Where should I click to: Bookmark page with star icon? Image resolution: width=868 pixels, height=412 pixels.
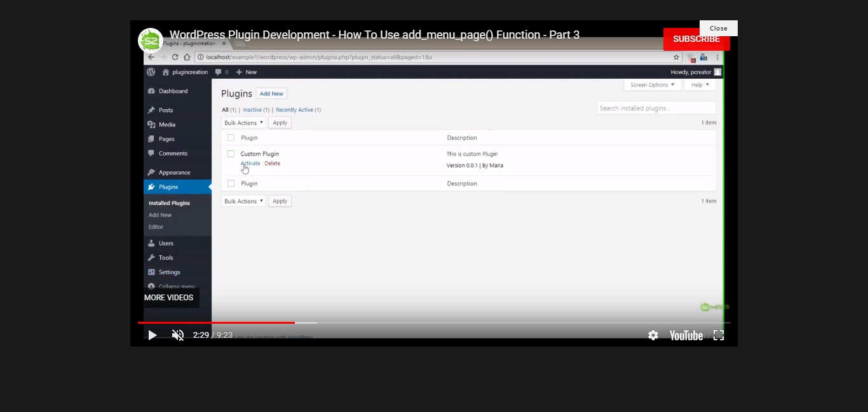pyautogui.click(x=675, y=57)
